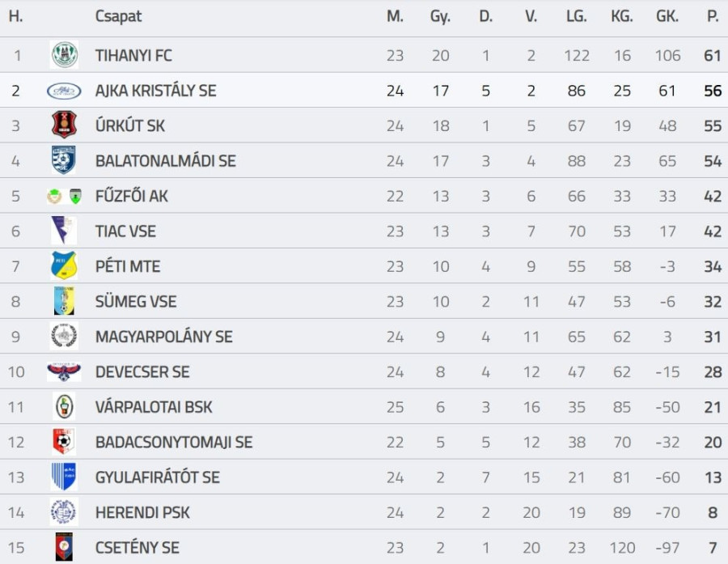
Task: Open the Fűzfői AK team page
Action: click(132, 196)
